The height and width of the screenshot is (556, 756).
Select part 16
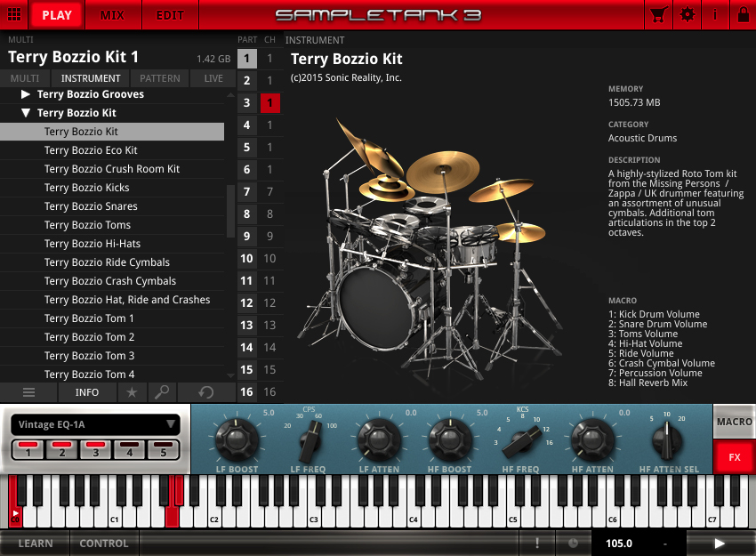pyautogui.click(x=246, y=392)
